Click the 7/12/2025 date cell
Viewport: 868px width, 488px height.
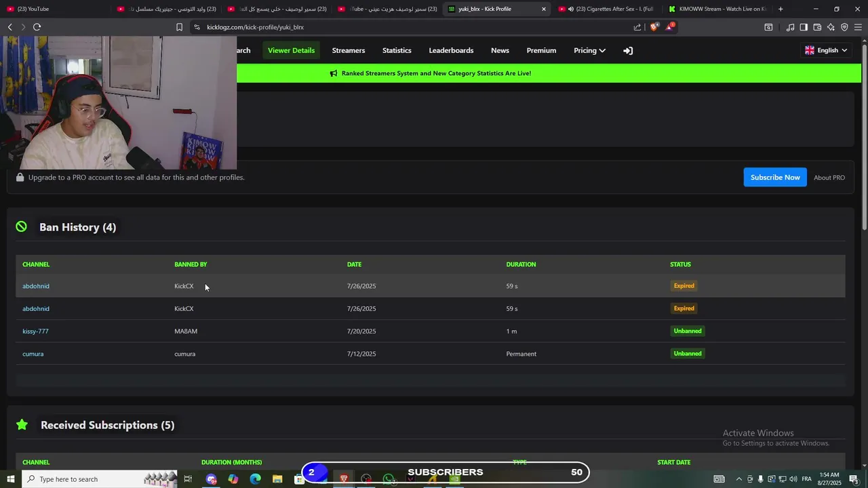(361, 354)
